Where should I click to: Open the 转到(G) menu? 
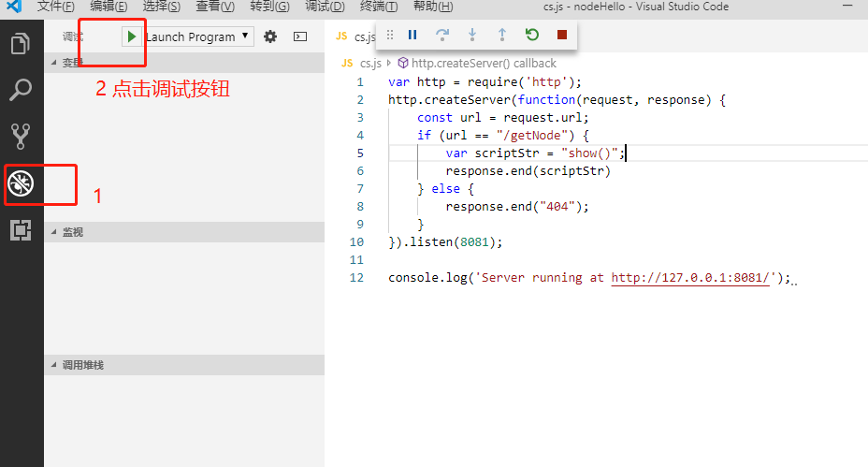pyautogui.click(x=269, y=7)
